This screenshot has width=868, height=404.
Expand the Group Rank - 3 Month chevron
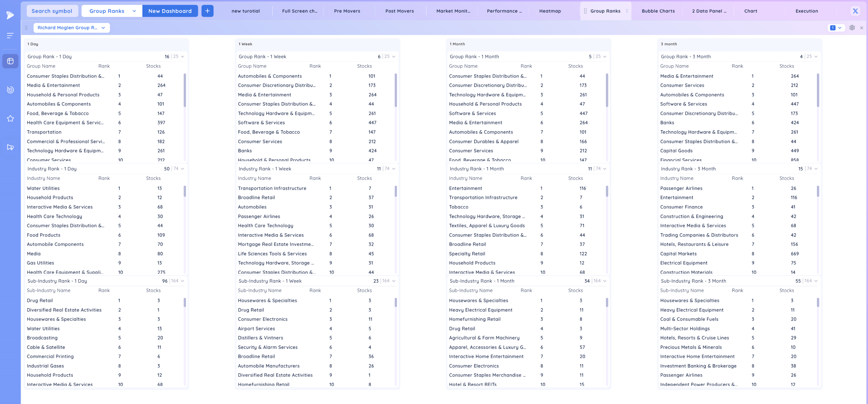pos(816,57)
